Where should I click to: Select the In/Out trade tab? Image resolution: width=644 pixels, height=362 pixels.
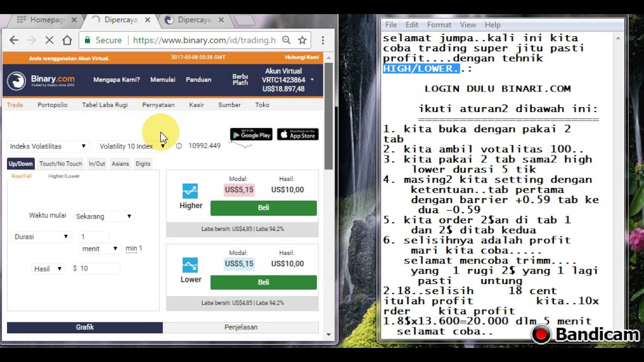tap(97, 163)
